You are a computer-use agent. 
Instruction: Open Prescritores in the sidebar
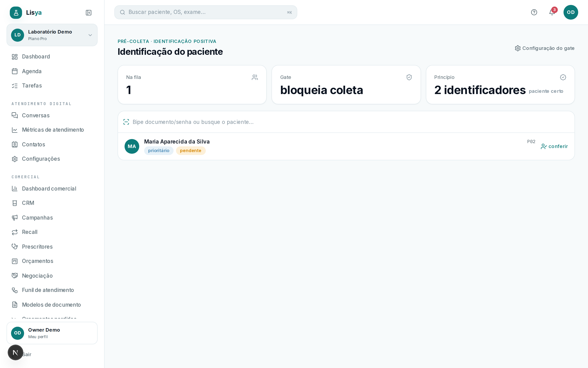(52, 247)
